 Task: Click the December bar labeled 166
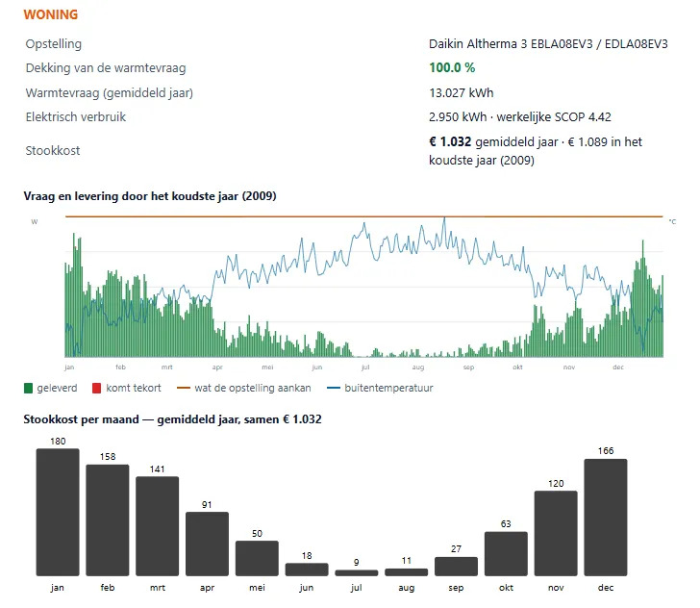606,518
